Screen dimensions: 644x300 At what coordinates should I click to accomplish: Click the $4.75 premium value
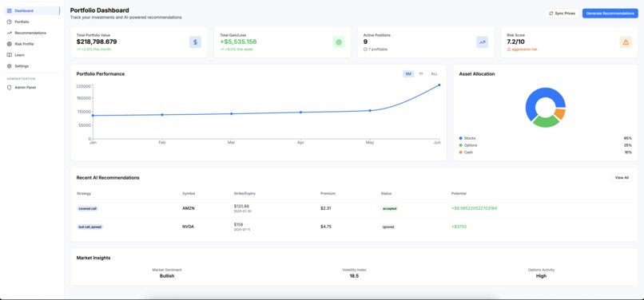[x=326, y=227]
